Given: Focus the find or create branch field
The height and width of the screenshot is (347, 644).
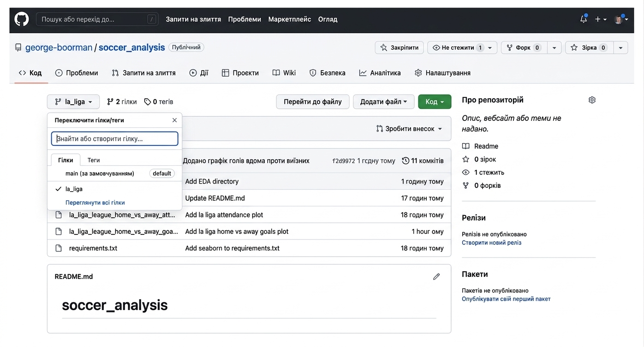Looking at the screenshot, I should coord(114,138).
